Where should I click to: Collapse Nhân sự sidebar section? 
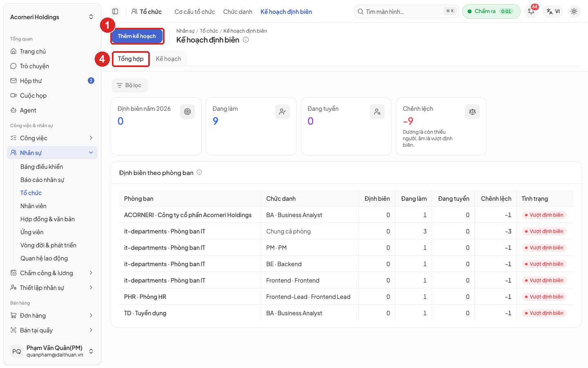click(52, 153)
